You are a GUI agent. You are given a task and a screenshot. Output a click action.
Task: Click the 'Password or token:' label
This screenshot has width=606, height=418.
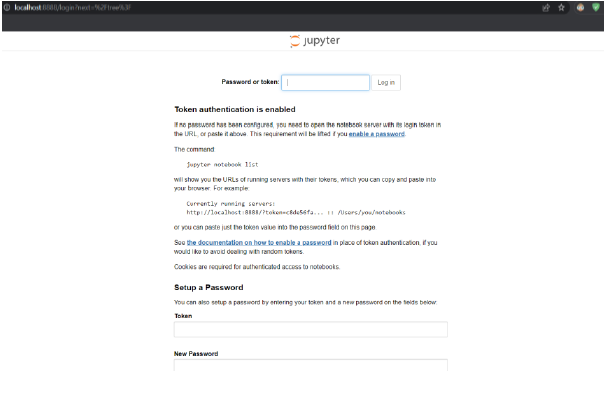point(250,82)
